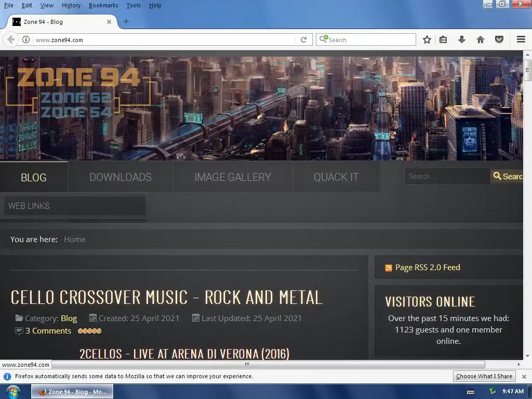Open the QUACK IT navigation item
This screenshot has width=532, height=399.
click(336, 177)
